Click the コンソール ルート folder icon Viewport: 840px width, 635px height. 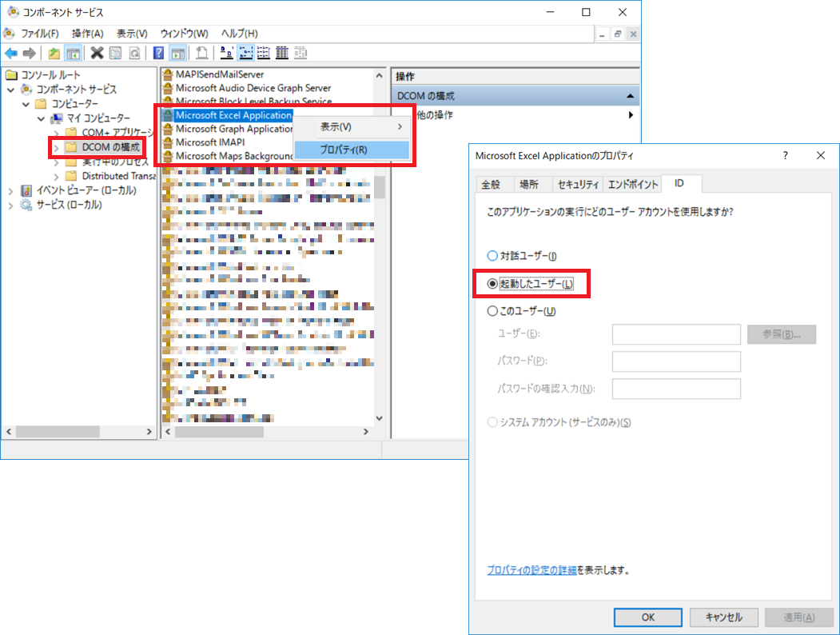11,74
